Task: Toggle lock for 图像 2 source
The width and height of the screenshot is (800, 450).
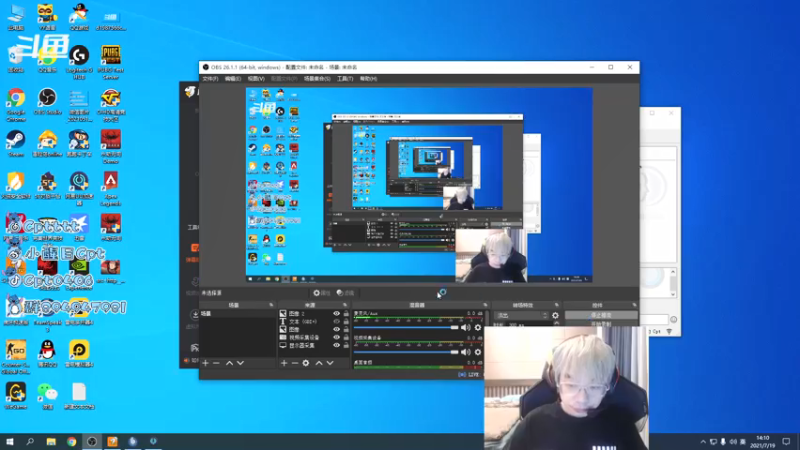Action: [346, 314]
